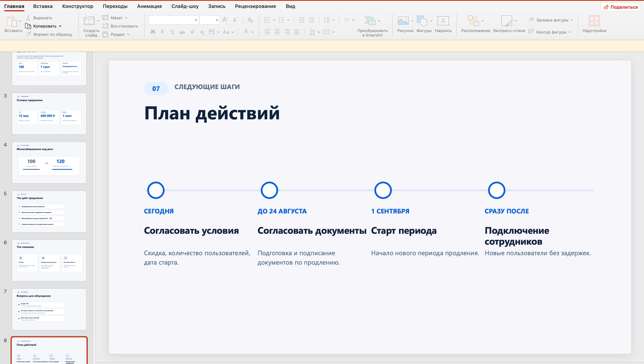
Task: Open the Shapes (Фигуры) gallery icon
Action: pos(422,21)
